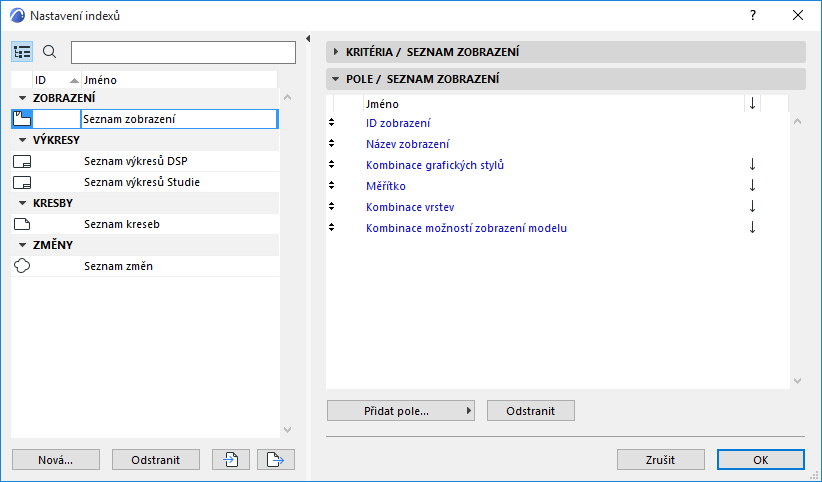
Task: Click the Seznam výkresů DSP layout icon
Action: pos(22,162)
